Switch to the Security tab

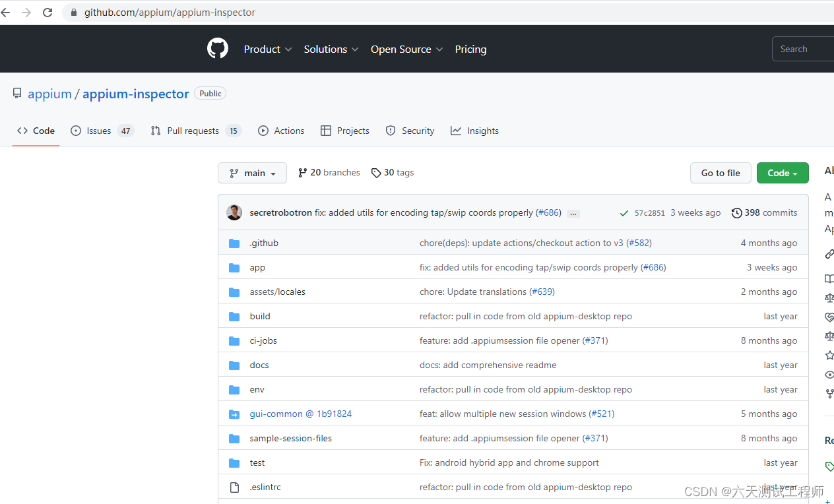click(410, 131)
